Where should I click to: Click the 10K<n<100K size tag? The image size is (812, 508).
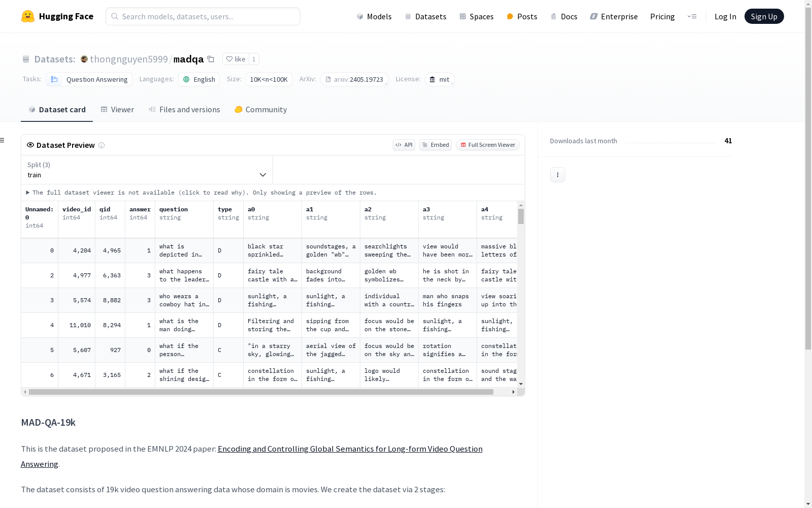pos(269,79)
